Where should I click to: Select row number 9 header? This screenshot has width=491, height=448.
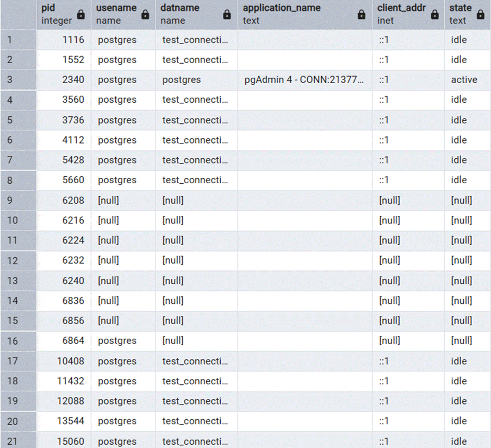point(18,200)
